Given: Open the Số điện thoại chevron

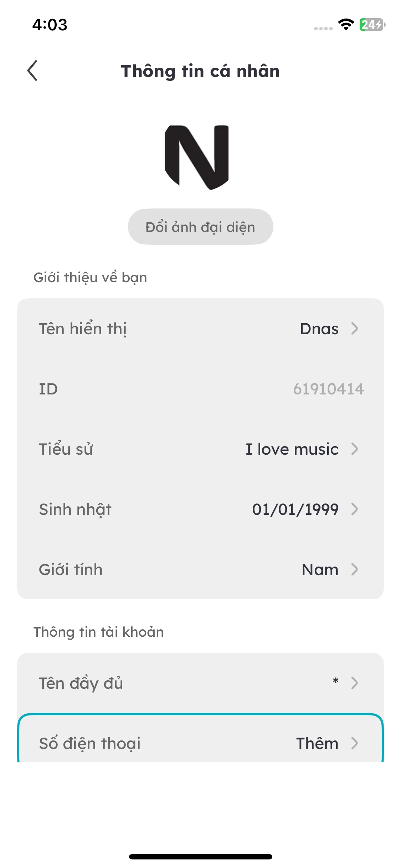Looking at the screenshot, I should point(354,743).
